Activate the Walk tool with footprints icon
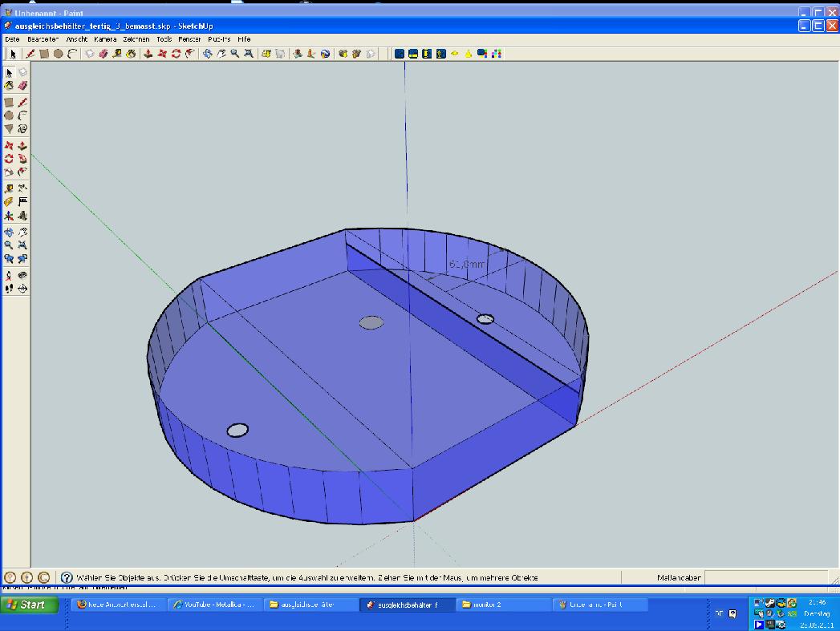 click(x=9, y=289)
